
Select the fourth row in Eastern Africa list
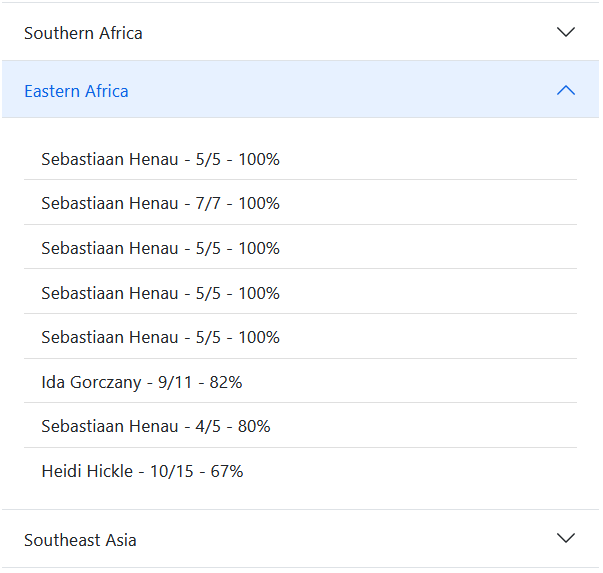coord(160,293)
